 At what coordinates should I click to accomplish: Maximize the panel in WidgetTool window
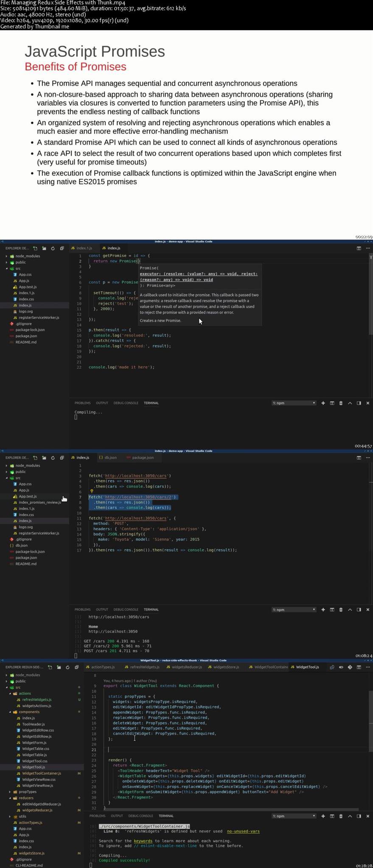[350, 816]
